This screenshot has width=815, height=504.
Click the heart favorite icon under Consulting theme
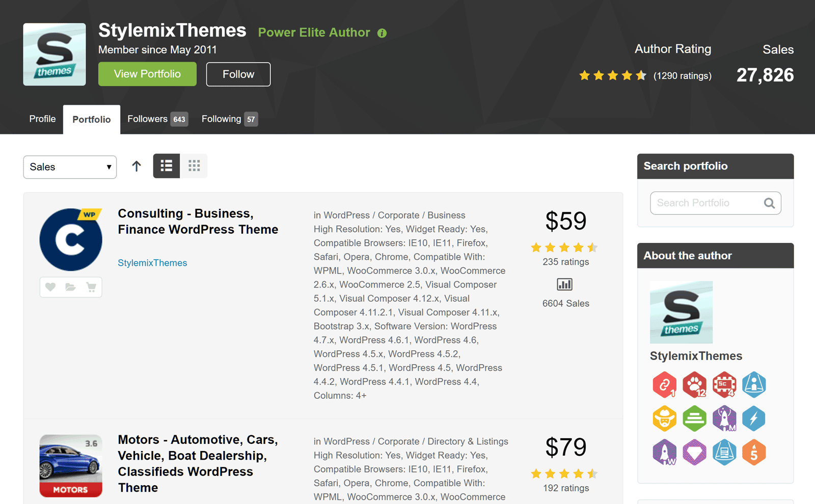pyautogui.click(x=50, y=287)
